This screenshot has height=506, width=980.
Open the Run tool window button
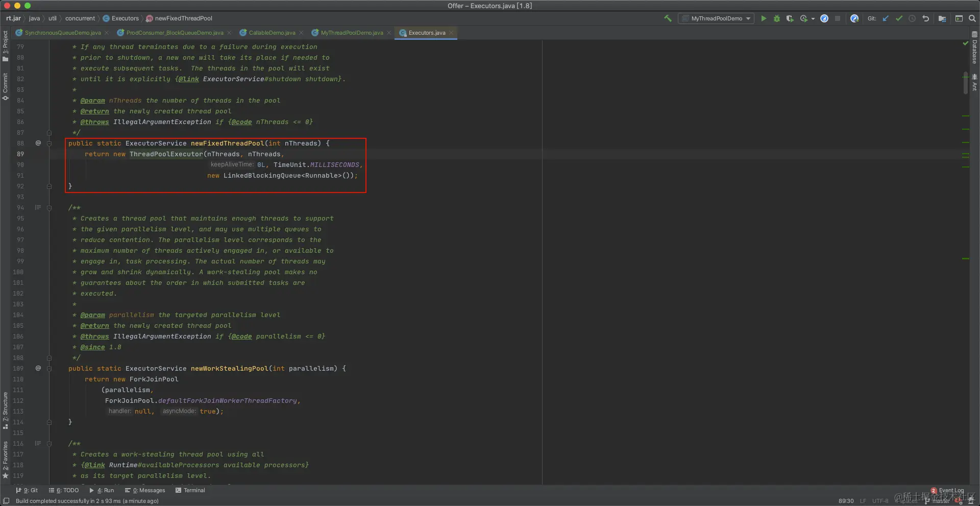tap(102, 490)
